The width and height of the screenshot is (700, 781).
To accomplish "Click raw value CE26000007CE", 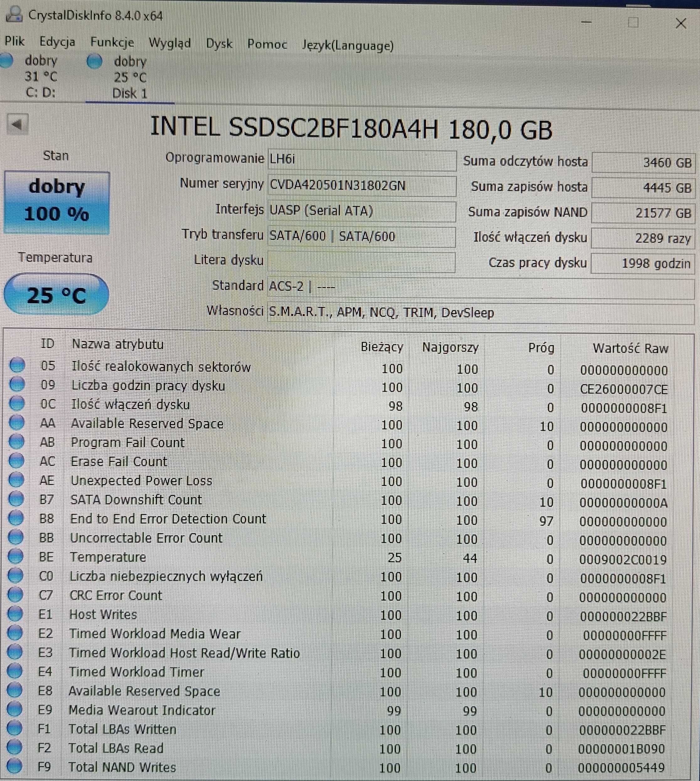I will [x=624, y=389].
